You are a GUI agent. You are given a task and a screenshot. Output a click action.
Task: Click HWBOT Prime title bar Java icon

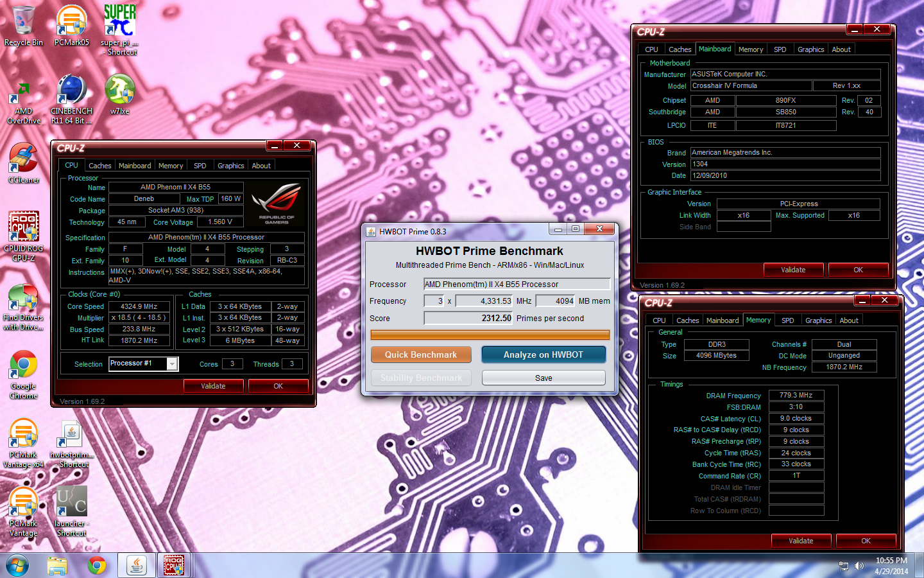coord(371,231)
